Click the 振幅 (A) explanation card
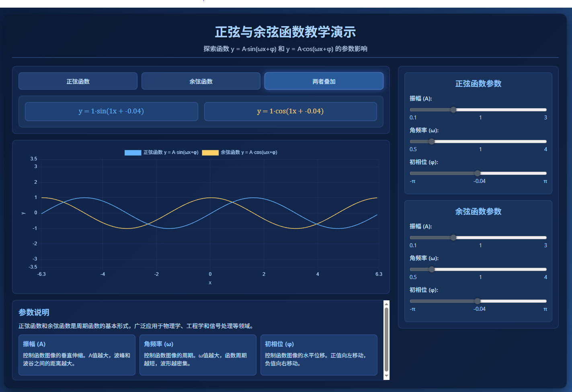This screenshot has height=392, width=572. pos(77,355)
